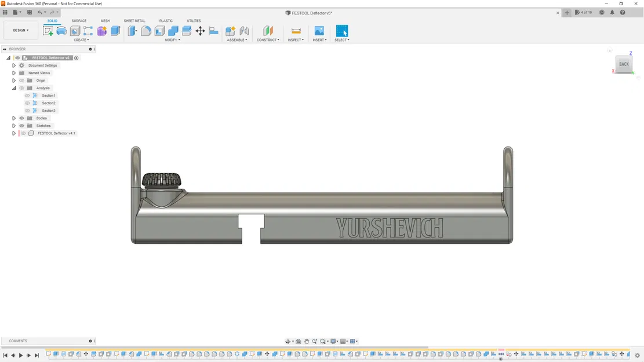644x362 pixels.
Task: Toggle visibility of Sketches folder
Action: [22, 126]
